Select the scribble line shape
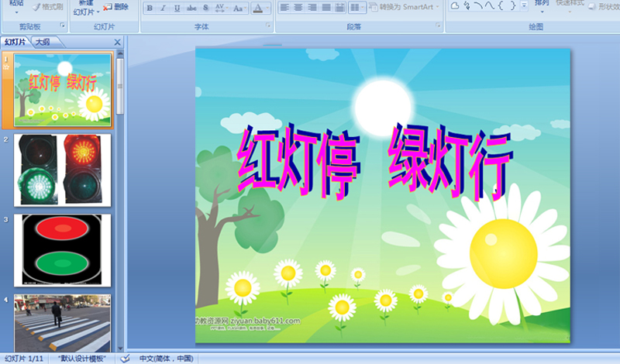This screenshot has height=364, width=620. pos(467,5)
